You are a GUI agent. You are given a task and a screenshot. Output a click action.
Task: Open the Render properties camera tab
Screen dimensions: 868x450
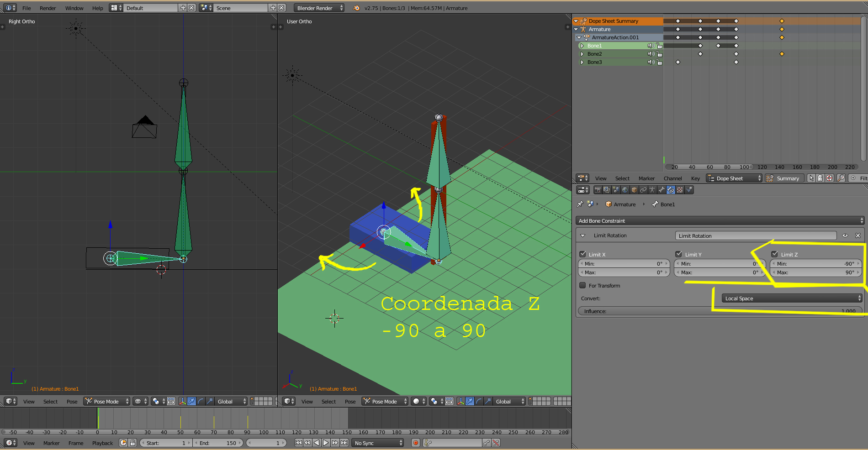point(598,190)
